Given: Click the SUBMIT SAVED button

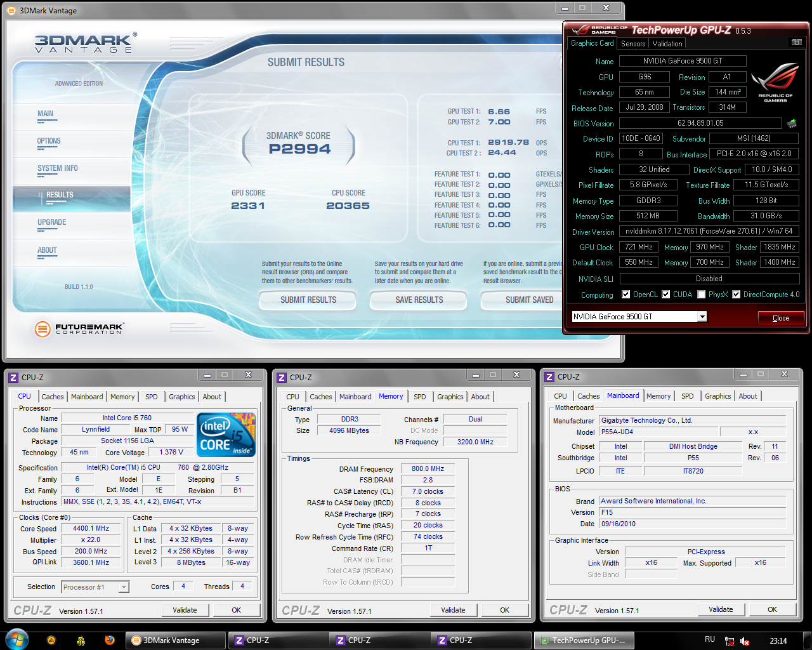Looking at the screenshot, I should coord(523,300).
